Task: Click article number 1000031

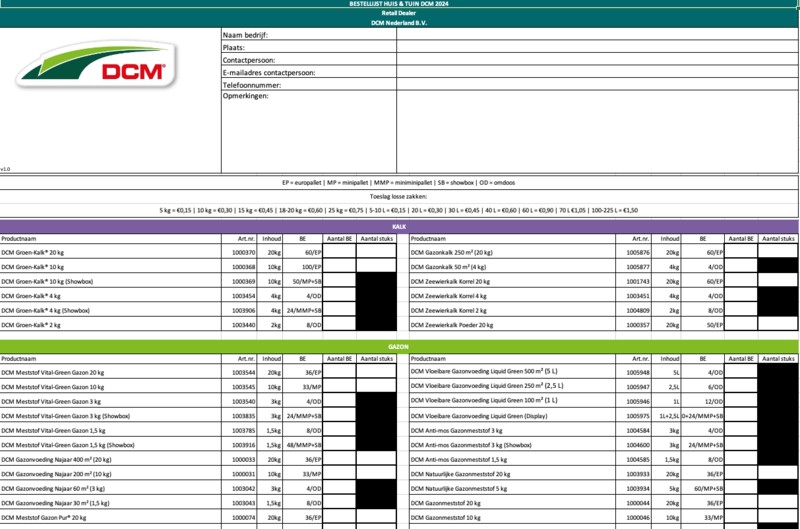Action: [x=243, y=474]
